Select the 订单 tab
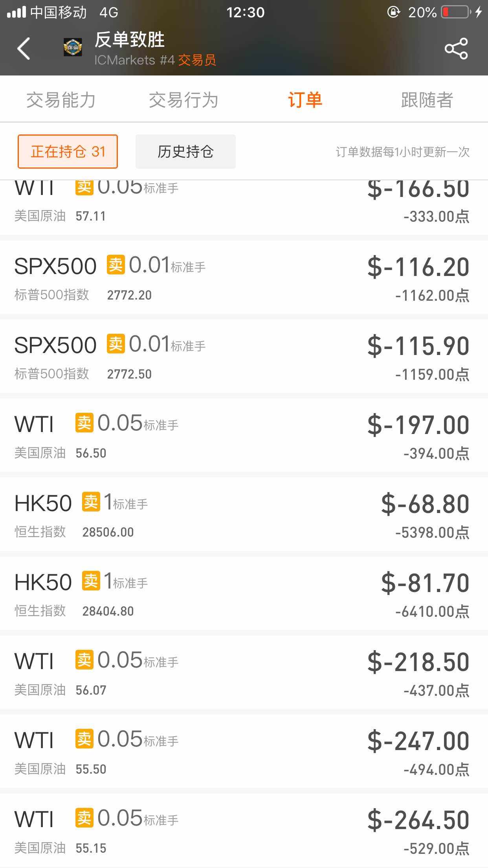 click(x=305, y=100)
